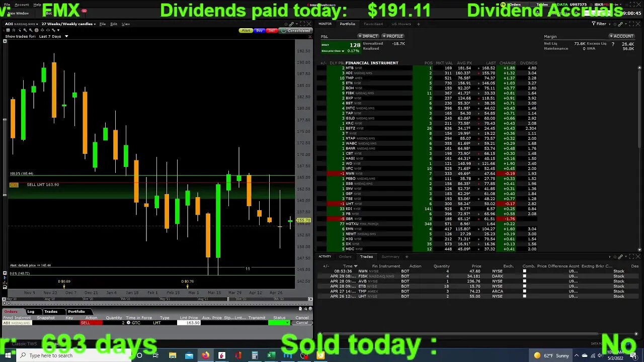Click the Filter funnel icon

tap(594, 24)
